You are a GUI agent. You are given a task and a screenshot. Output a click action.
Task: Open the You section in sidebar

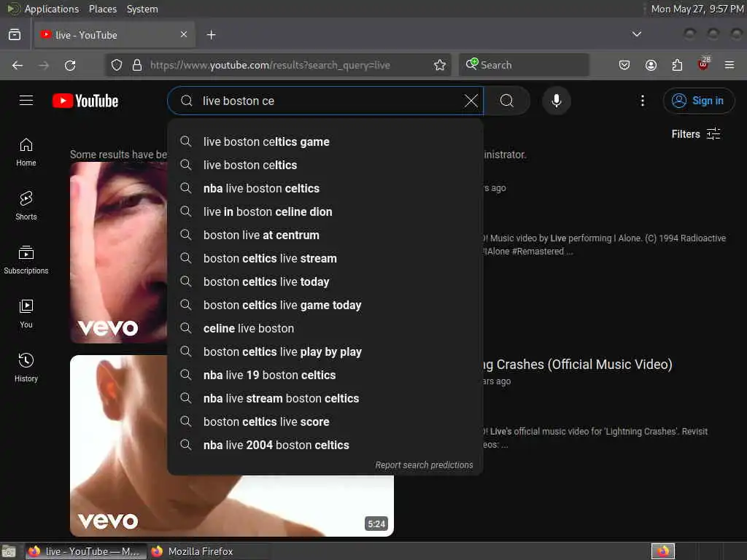click(x=26, y=314)
